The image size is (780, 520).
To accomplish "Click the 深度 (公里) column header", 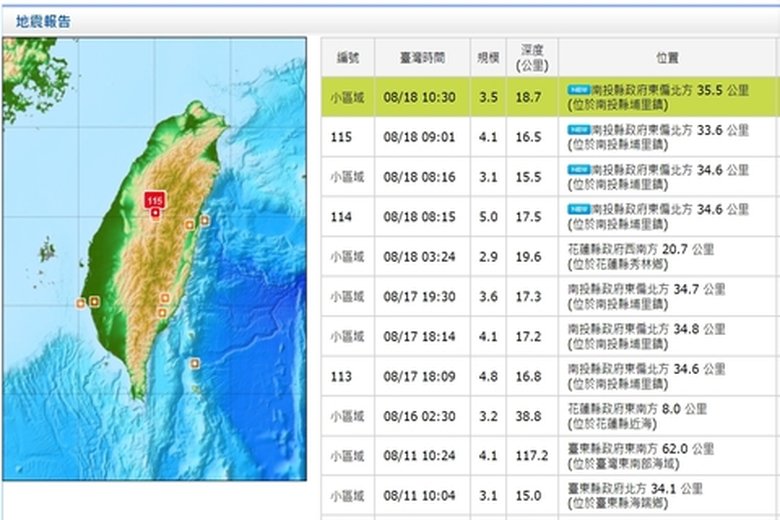I will 531,57.
